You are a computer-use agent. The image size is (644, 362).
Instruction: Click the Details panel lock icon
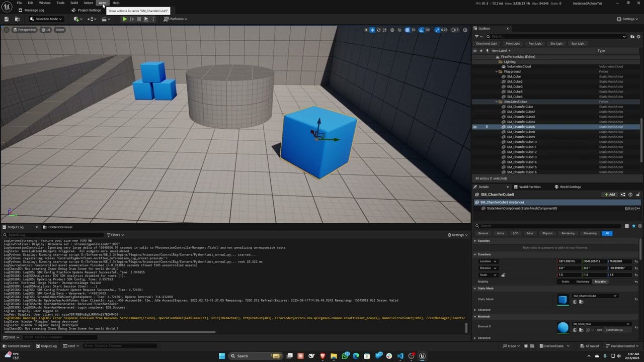coord(638,195)
